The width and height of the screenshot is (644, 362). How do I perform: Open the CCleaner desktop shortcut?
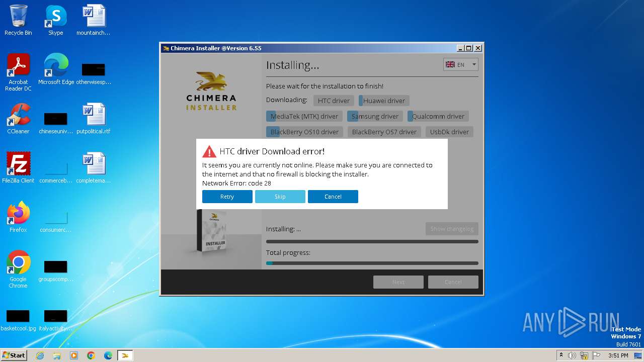18,119
